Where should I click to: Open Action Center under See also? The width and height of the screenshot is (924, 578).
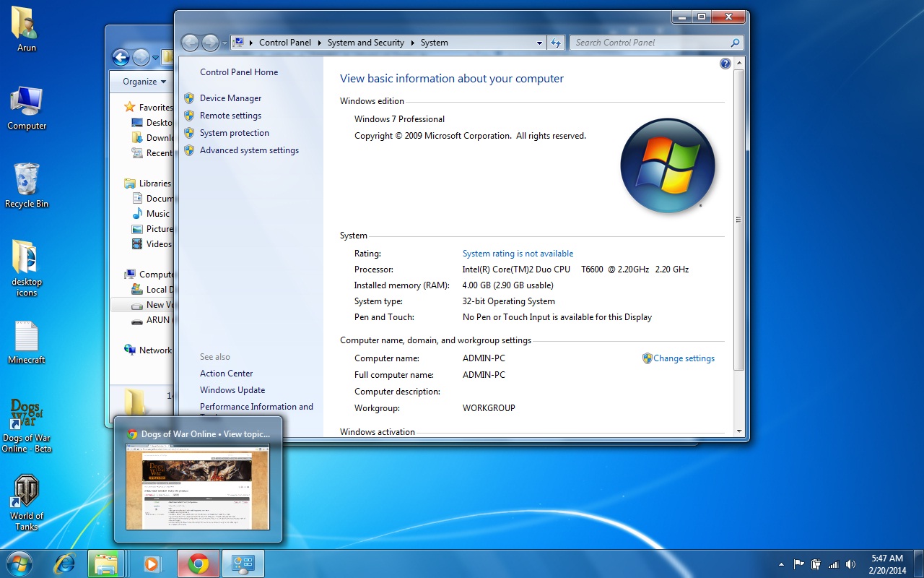[x=226, y=374]
